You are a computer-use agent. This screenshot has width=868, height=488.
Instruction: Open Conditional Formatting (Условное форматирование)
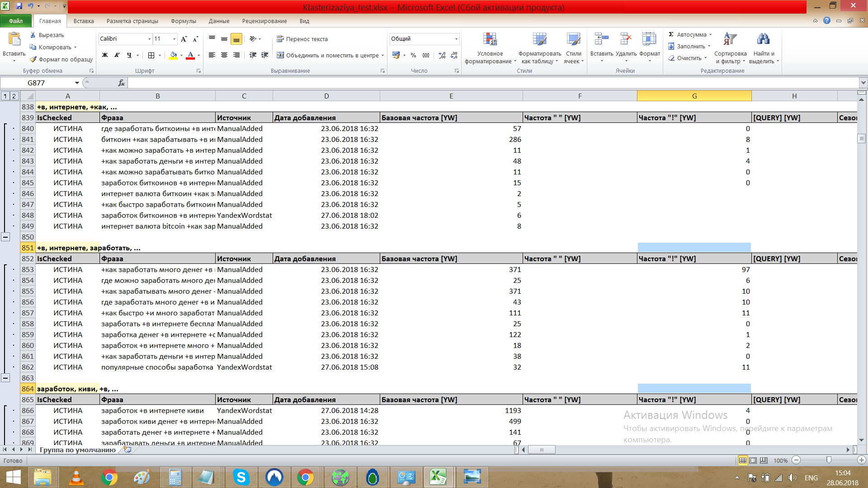(x=490, y=48)
